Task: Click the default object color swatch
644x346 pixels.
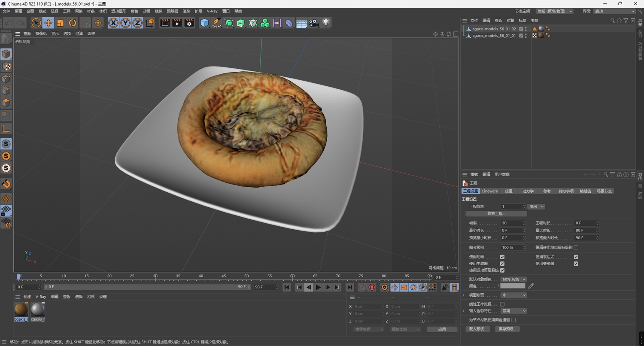Action: 513,286
